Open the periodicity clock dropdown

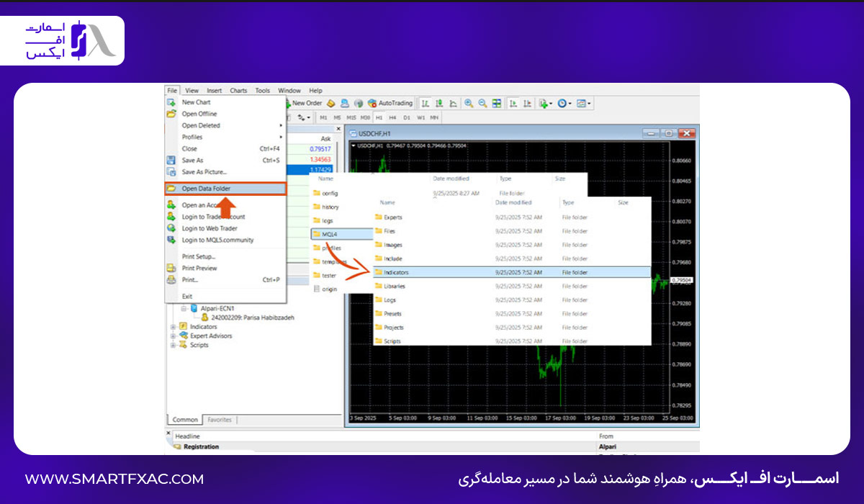[566, 104]
